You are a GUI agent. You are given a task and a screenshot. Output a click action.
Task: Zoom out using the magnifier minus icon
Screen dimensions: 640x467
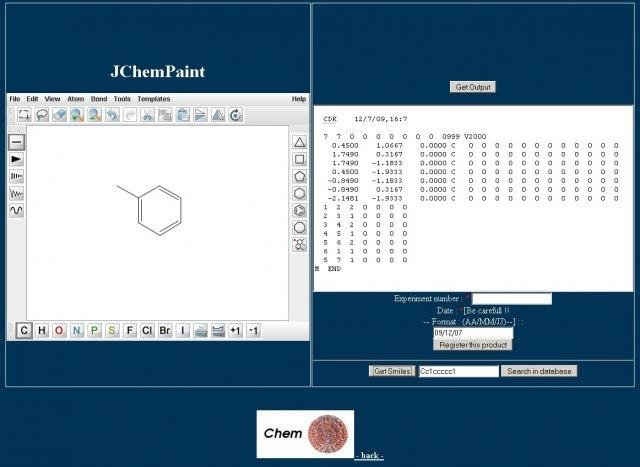point(95,115)
